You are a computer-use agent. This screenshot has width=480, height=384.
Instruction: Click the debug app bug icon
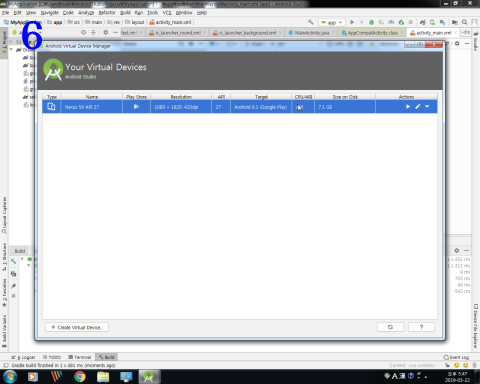pos(371,22)
